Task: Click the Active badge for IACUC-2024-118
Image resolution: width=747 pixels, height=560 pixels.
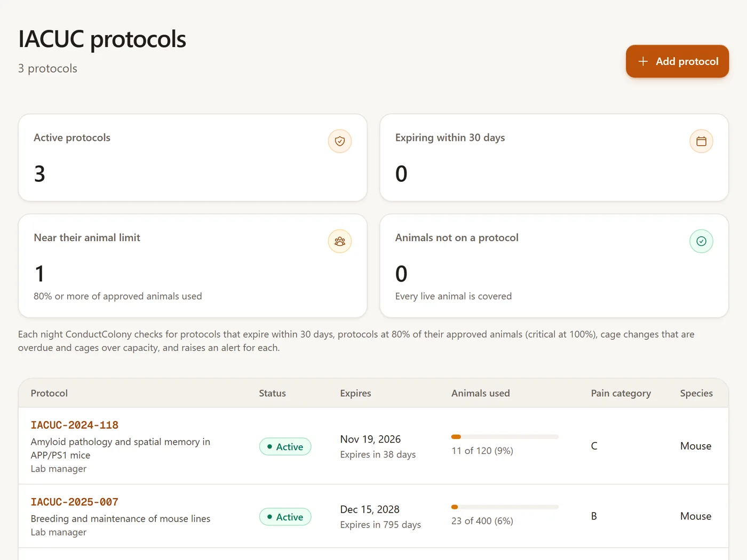Action: [285, 446]
